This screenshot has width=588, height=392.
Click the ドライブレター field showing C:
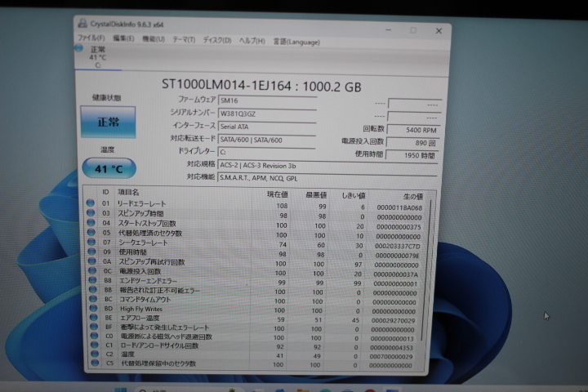[266, 152]
